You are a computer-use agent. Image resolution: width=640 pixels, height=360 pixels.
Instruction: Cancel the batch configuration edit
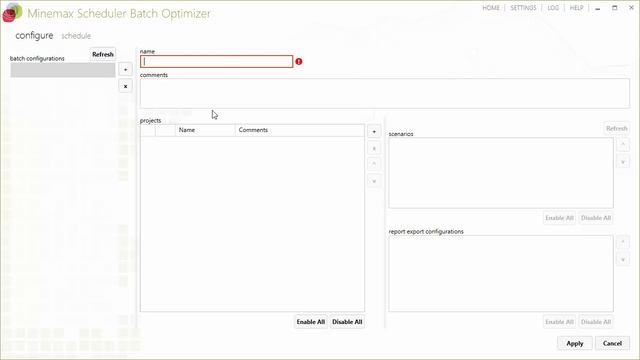click(612, 344)
